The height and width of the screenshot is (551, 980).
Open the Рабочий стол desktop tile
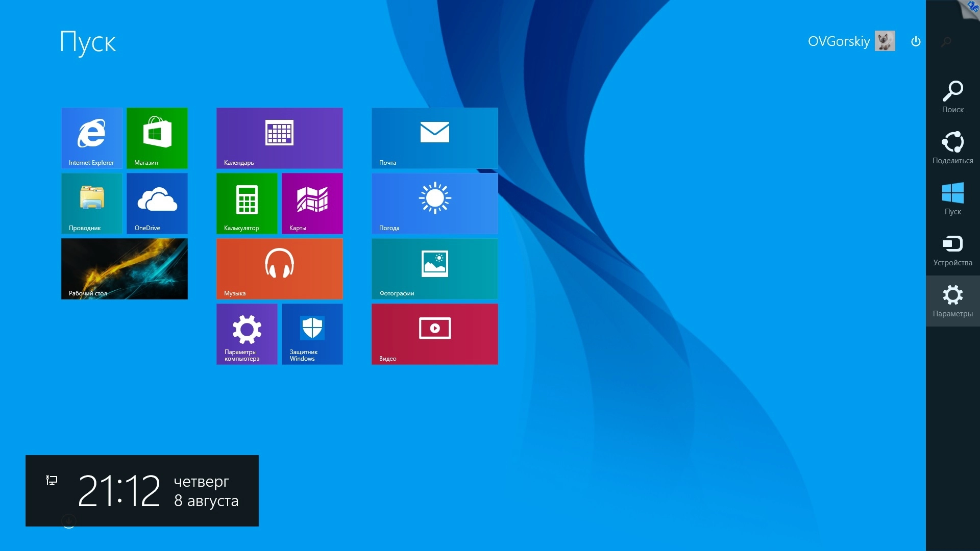125,268
